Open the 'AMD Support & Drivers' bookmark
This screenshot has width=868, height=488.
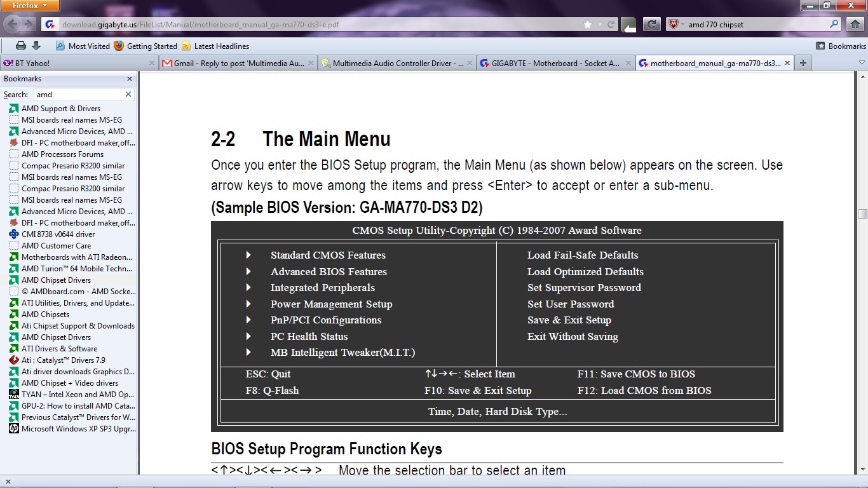(x=61, y=109)
